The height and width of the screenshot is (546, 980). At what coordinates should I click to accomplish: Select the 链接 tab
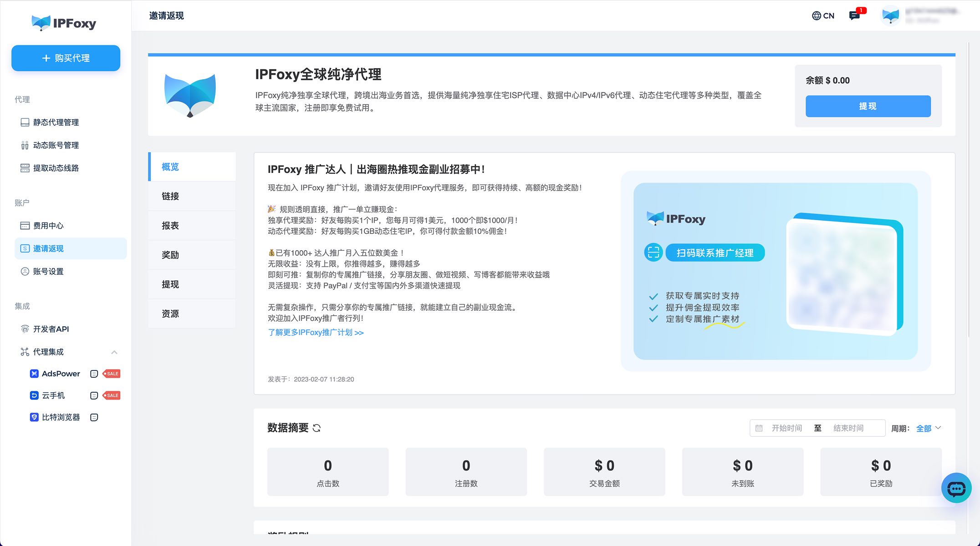192,196
